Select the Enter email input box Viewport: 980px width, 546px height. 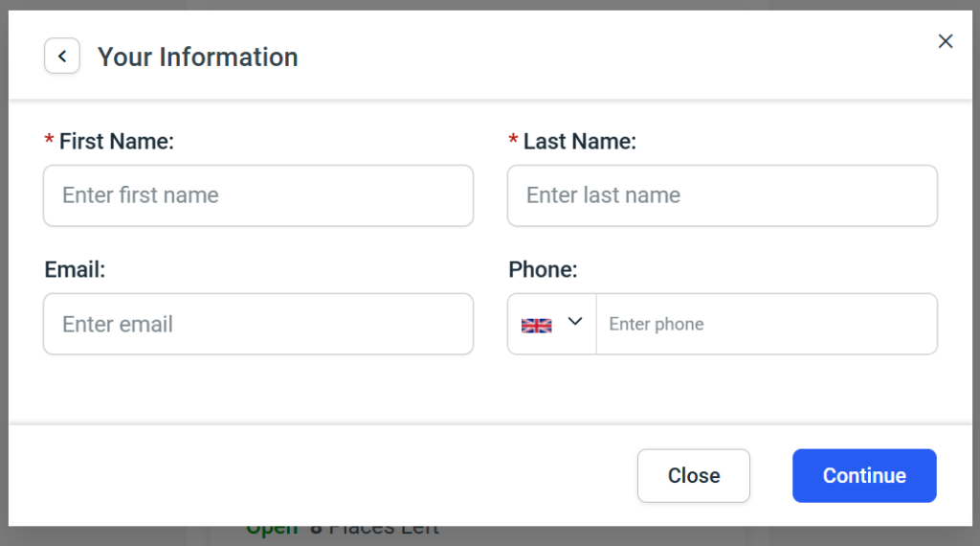coord(258,324)
